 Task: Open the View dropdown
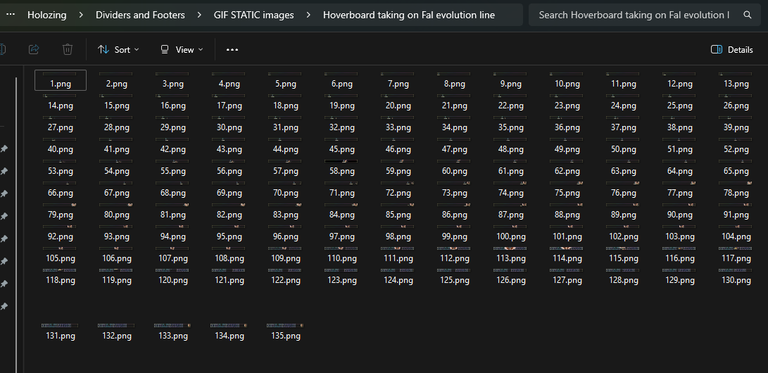[181, 49]
